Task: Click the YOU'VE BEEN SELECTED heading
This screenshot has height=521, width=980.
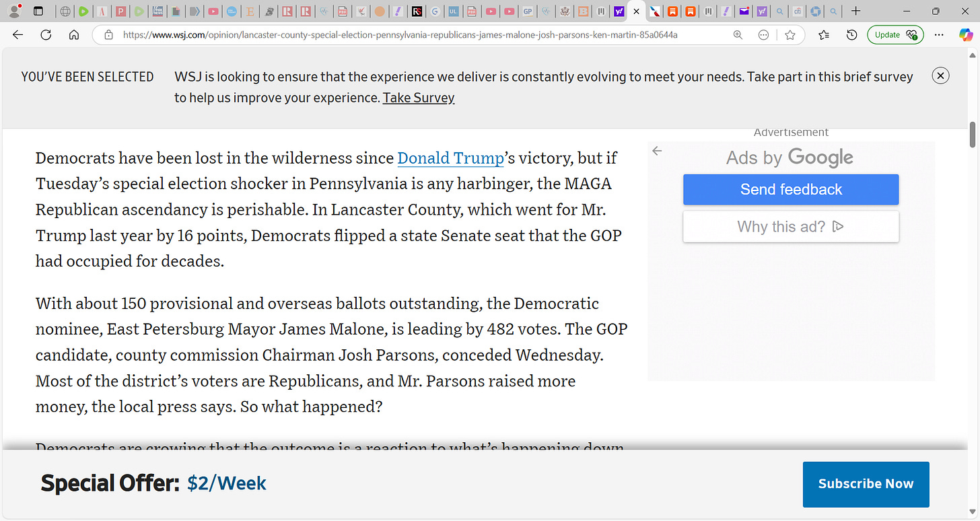Action: [87, 77]
